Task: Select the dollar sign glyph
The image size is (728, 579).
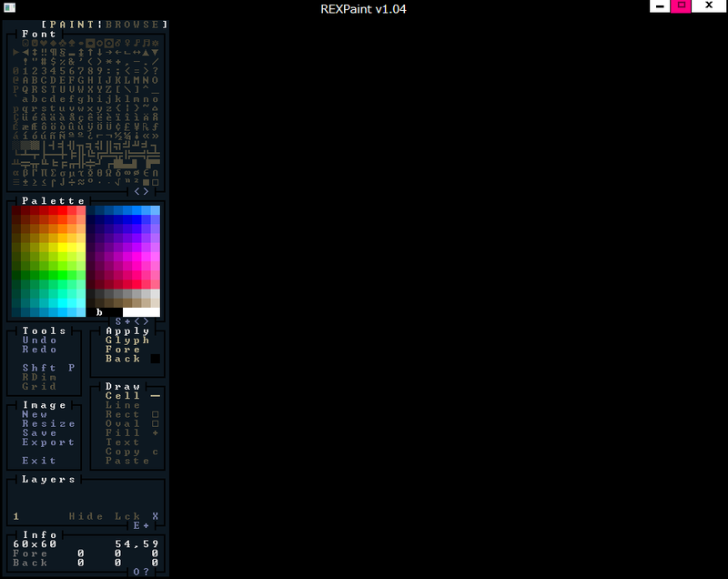Action: 53,62
